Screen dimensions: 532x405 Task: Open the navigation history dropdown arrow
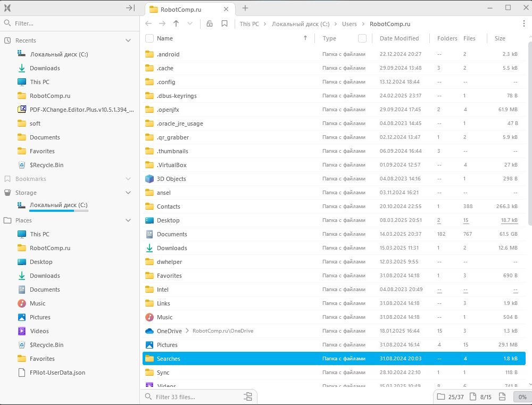pyautogui.click(x=190, y=23)
